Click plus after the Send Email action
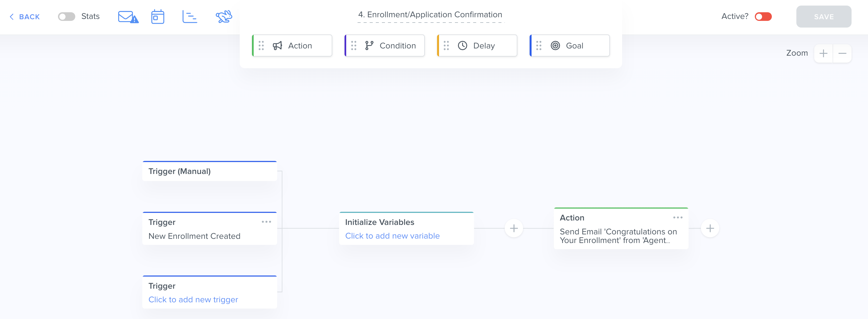Viewport: 868px width, 319px height. (x=710, y=229)
